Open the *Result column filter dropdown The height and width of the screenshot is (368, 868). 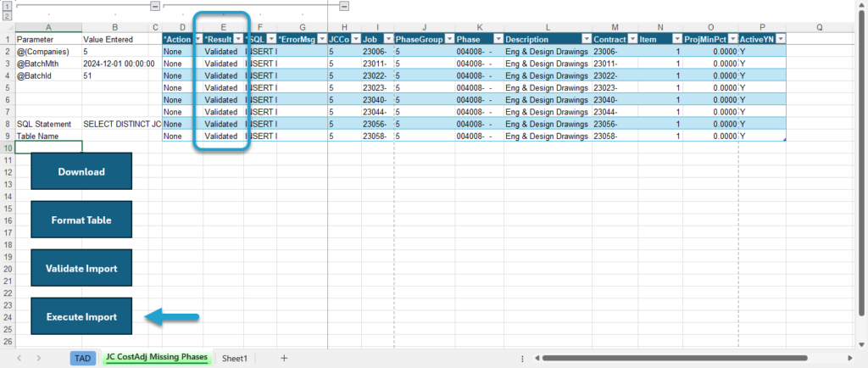coord(238,39)
